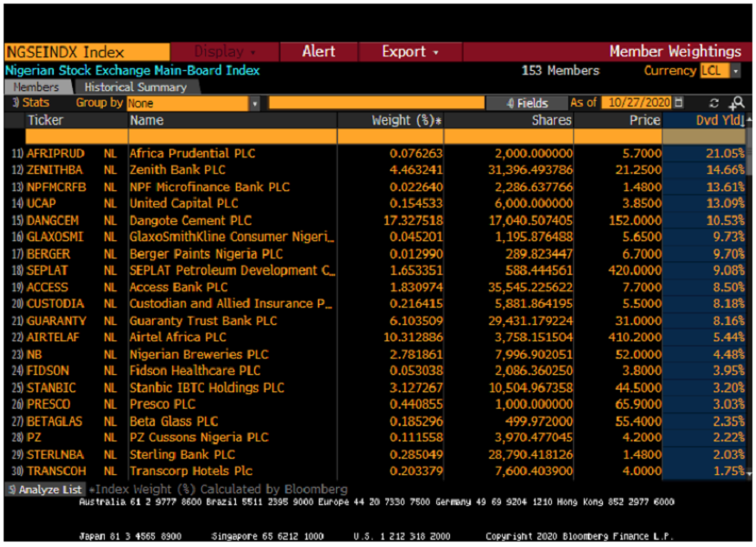Click the Member Weightings header label
The width and height of the screenshot is (756, 547).
[x=675, y=52]
